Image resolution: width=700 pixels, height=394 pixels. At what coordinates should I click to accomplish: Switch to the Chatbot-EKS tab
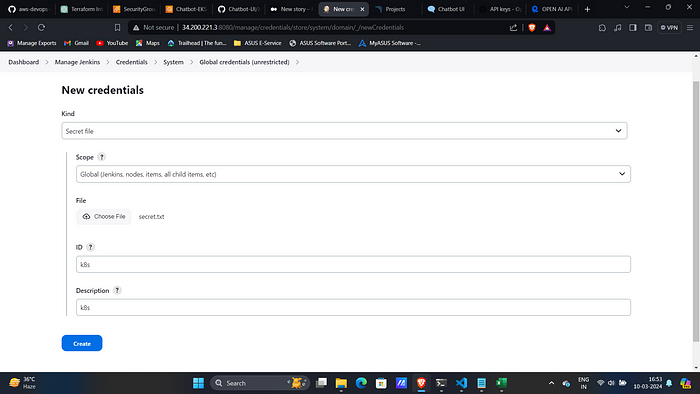[186, 9]
